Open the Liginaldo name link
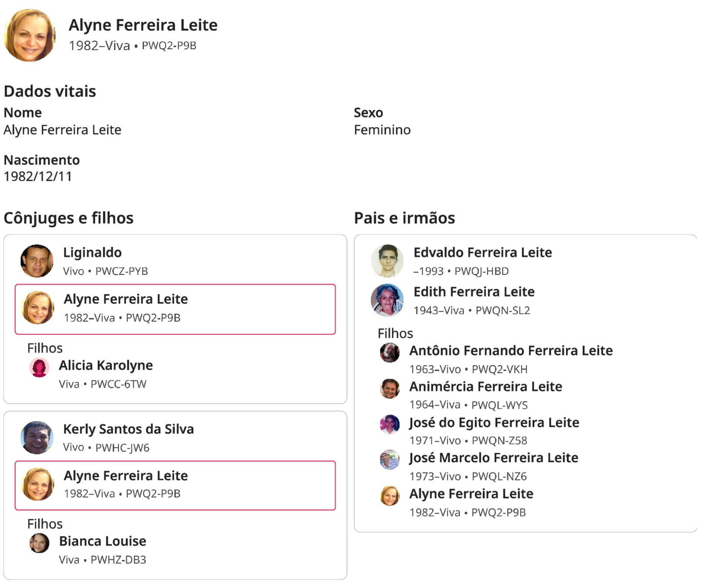Image resolution: width=701 pixels, height=588 pixels. pos(92,252)
